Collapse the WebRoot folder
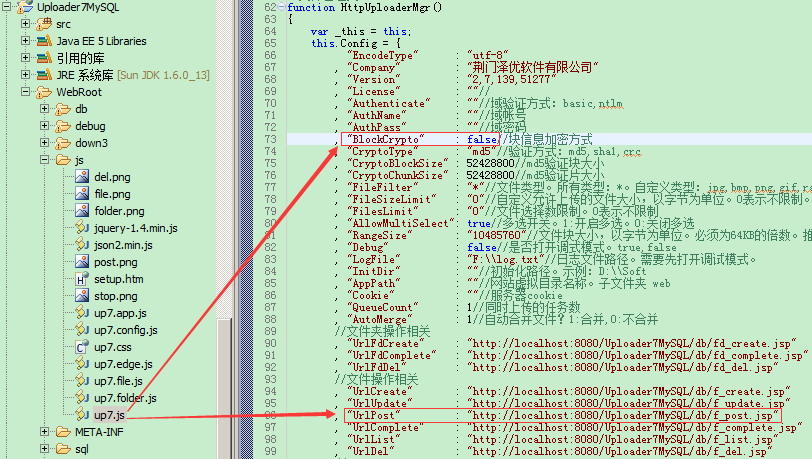Screen dimensions: 812x459 click(x=25, y=91)
